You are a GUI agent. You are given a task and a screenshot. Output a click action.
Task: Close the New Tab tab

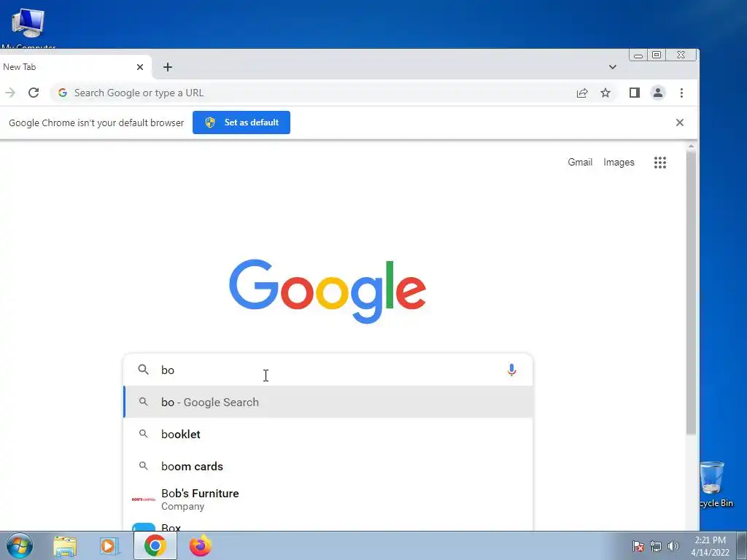(x=140, y=67)
